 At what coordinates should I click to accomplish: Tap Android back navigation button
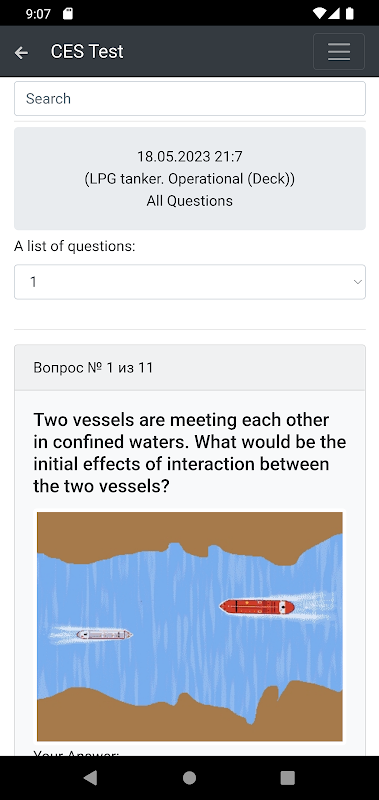coord(90,778)
